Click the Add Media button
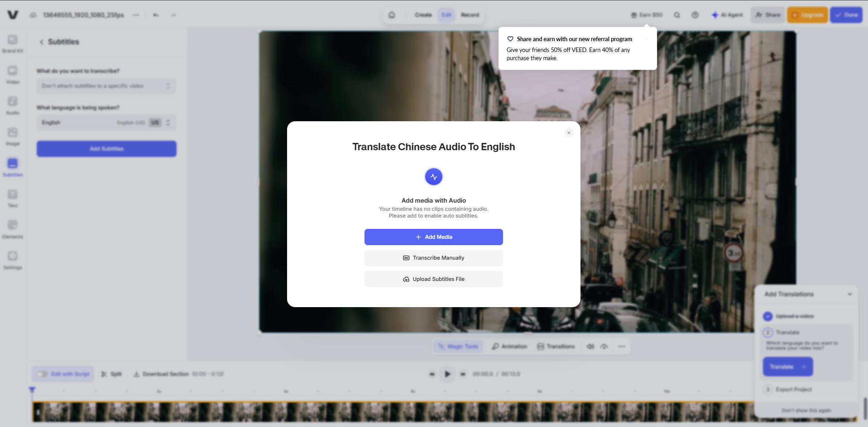This screenshot has width=868, height=427. (x=433, y=237)
